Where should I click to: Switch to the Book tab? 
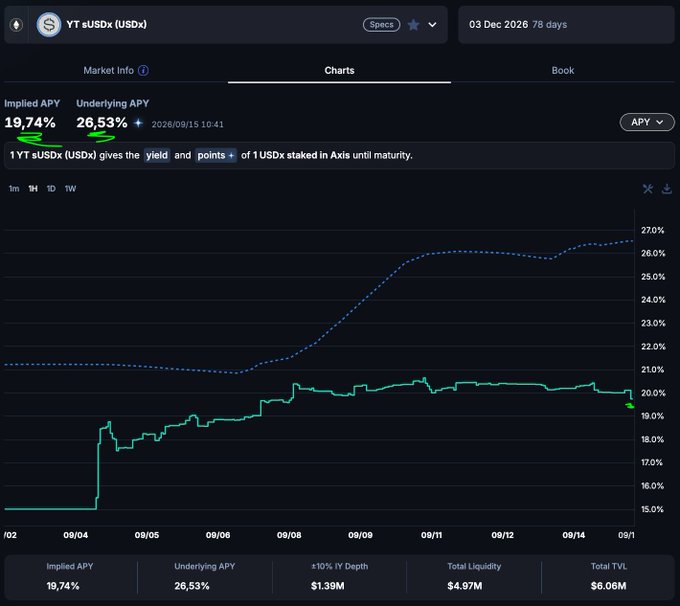click(x=562, y=70)
